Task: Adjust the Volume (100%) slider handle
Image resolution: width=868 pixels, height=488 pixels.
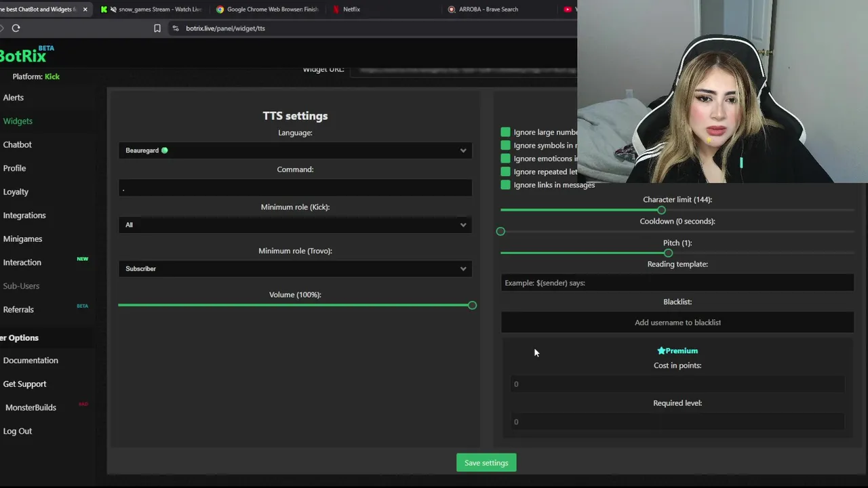Action: (472, 305)
